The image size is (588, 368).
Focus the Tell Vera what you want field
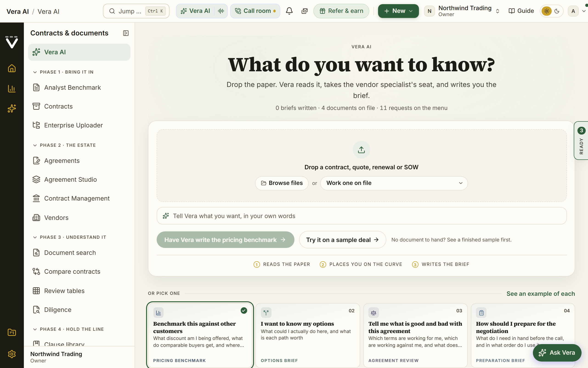[x=362, y=216]
